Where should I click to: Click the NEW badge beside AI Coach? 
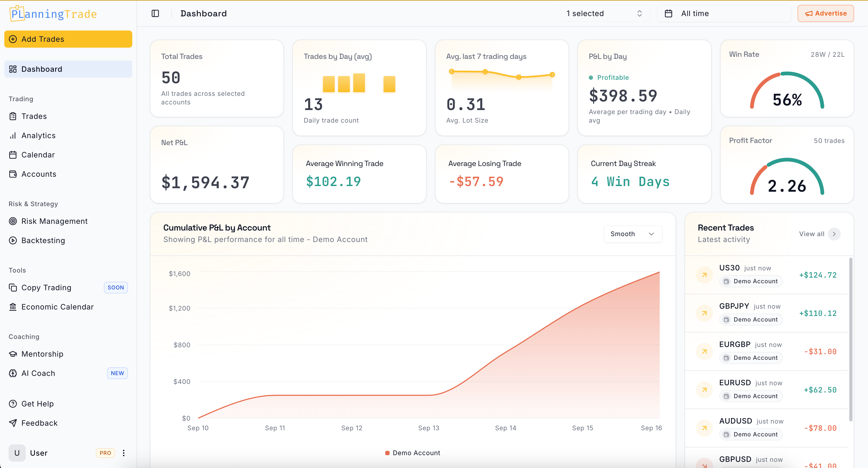coord(117,373)
